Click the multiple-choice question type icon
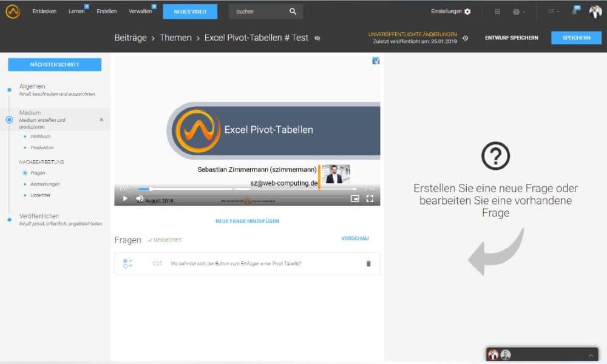The image size is (607, 364). (x=127, y=263)
